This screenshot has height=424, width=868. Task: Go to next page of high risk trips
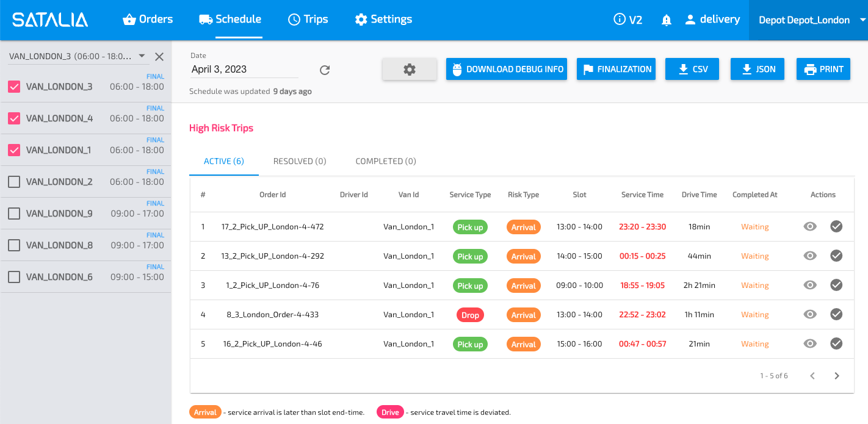click(x=836, y=376)
